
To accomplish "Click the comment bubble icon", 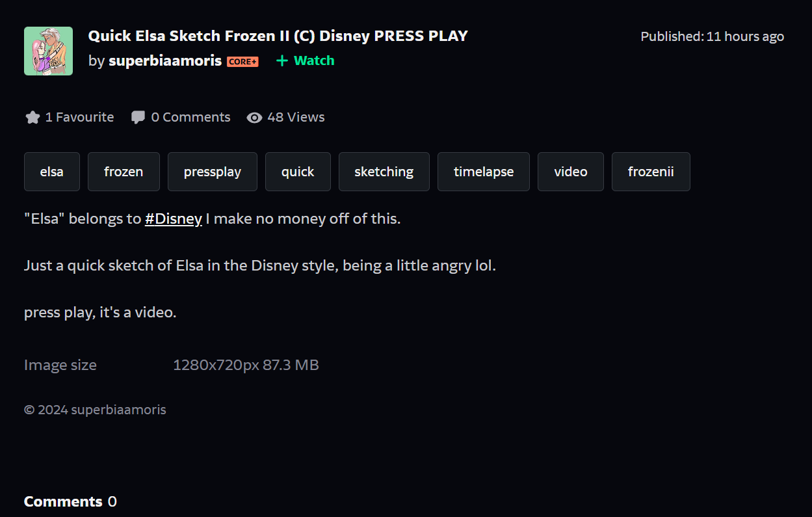I will [x=138, y=118].
